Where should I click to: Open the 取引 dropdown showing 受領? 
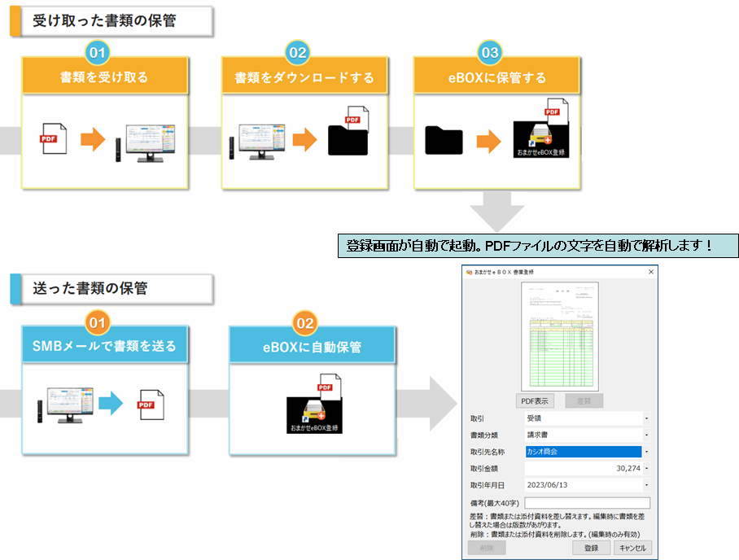pyautogui.click(x=646, y=418)
